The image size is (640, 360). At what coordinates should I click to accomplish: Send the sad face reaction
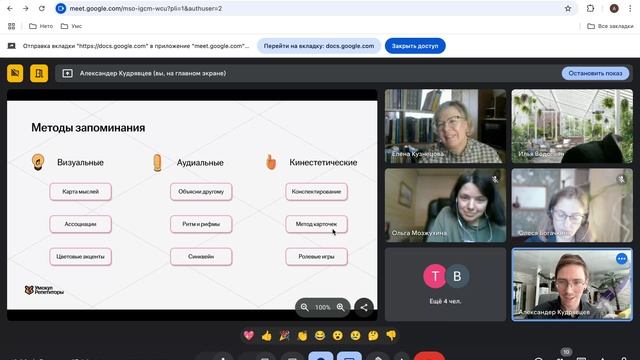tap(356, 336)
